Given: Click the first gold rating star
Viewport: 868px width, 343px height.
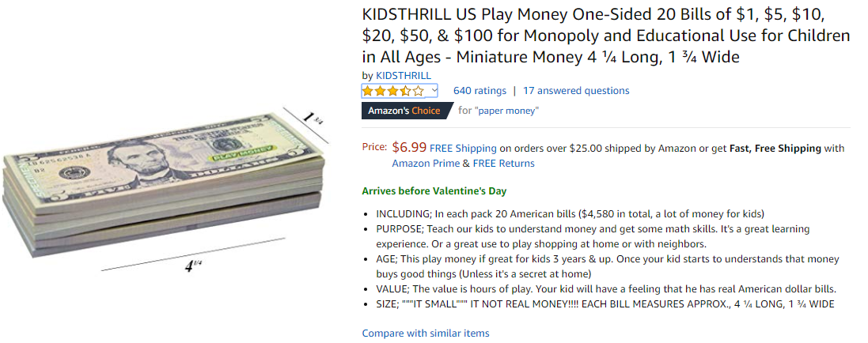Looking at the screenshot, I should point(368,91).
